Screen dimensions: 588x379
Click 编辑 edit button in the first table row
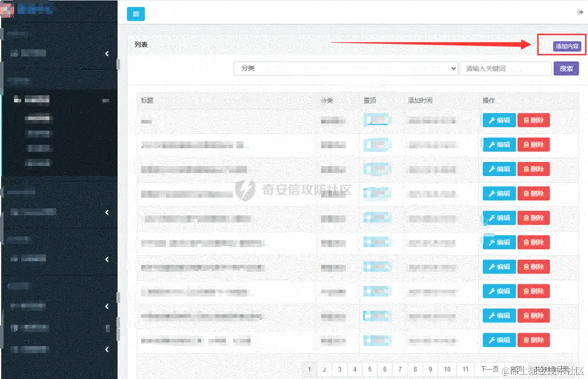499,120
